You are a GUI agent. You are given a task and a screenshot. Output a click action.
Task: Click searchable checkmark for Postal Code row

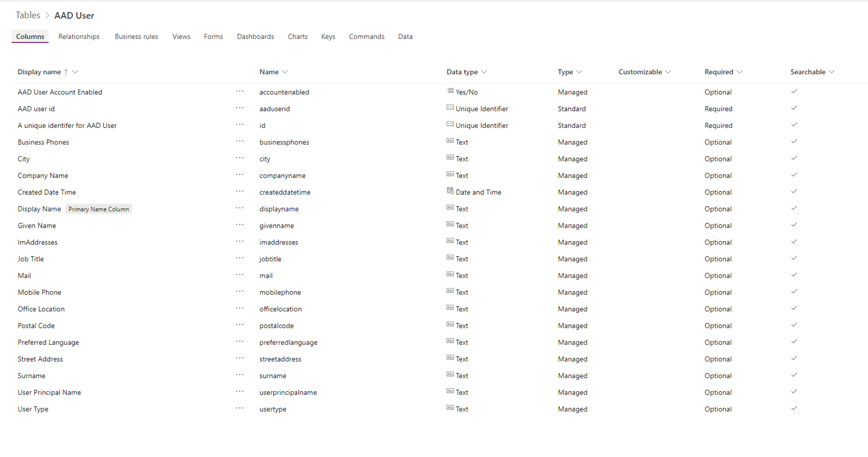[x=794, y=325]
